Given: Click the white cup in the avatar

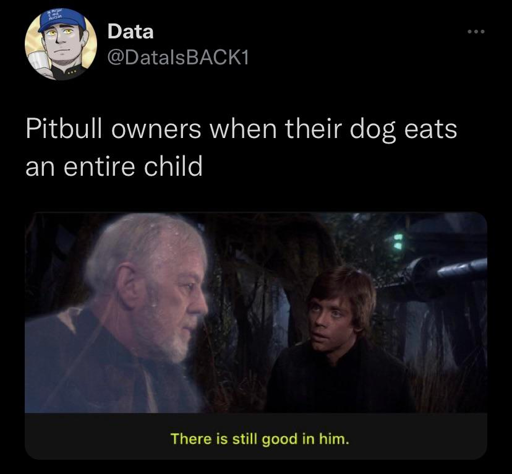Looking at the screenshot, I should pyautogui.click(x=38, y=61).
